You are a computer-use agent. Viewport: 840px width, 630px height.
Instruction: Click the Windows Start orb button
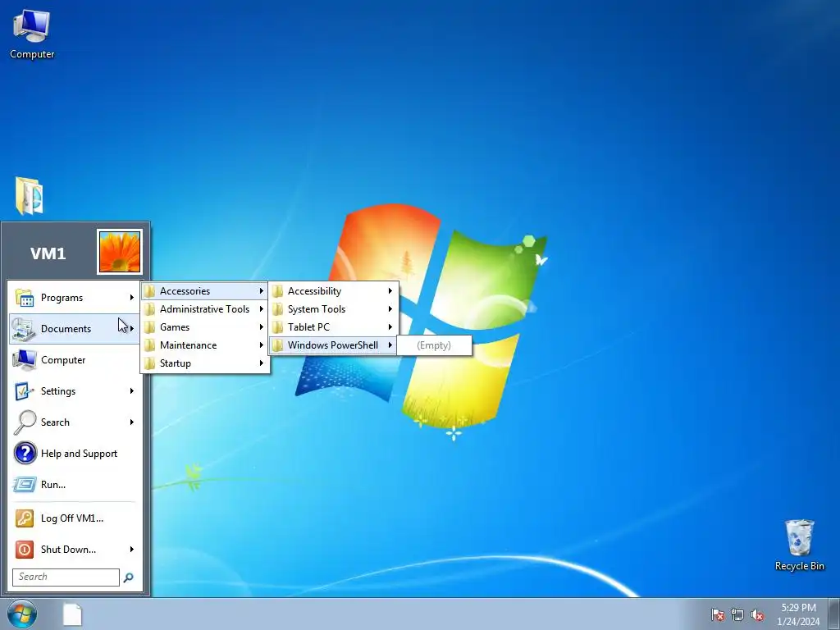[22, 614]
